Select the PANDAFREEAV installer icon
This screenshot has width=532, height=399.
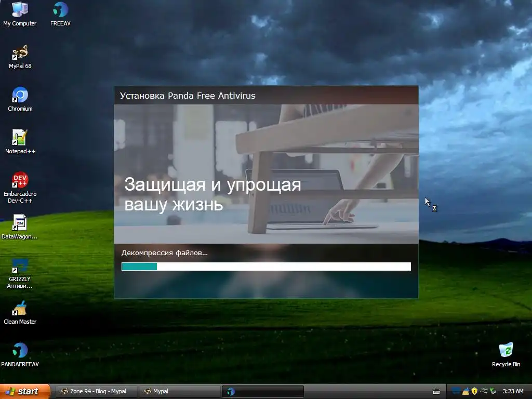(20, 354)
